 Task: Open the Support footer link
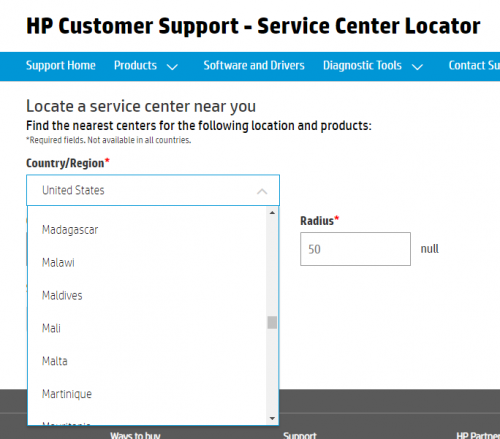click(x=300, y=435)
